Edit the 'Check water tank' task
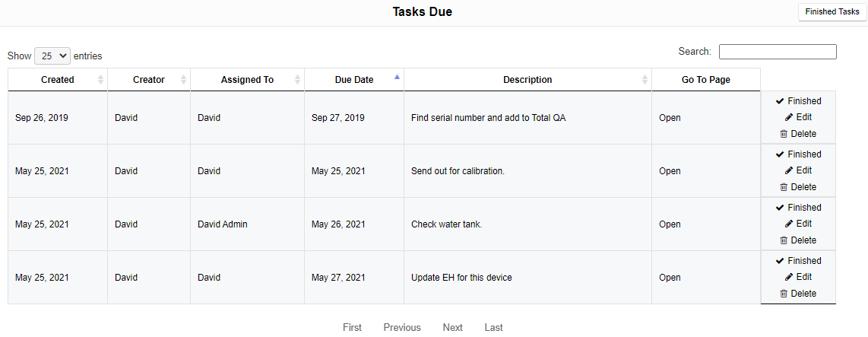 pyautogui.click(x=798, y=224)
